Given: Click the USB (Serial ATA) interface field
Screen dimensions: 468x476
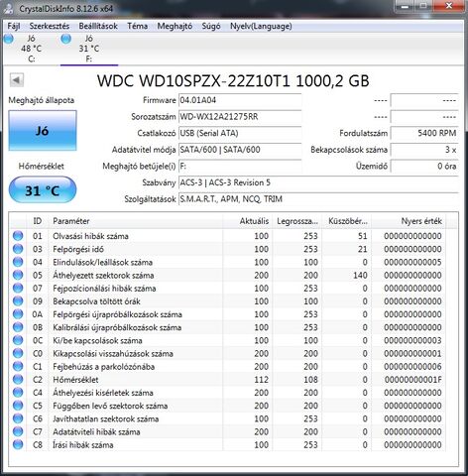Looking at the screenshot, I should click(240, 133).
